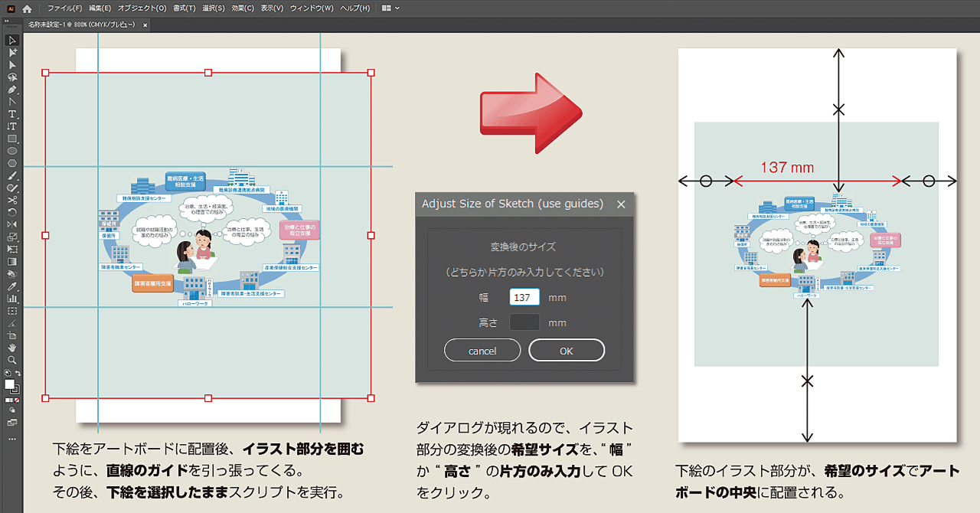Click the 幅 width input showing 137

pyautogui.click(x=524, y=296)
